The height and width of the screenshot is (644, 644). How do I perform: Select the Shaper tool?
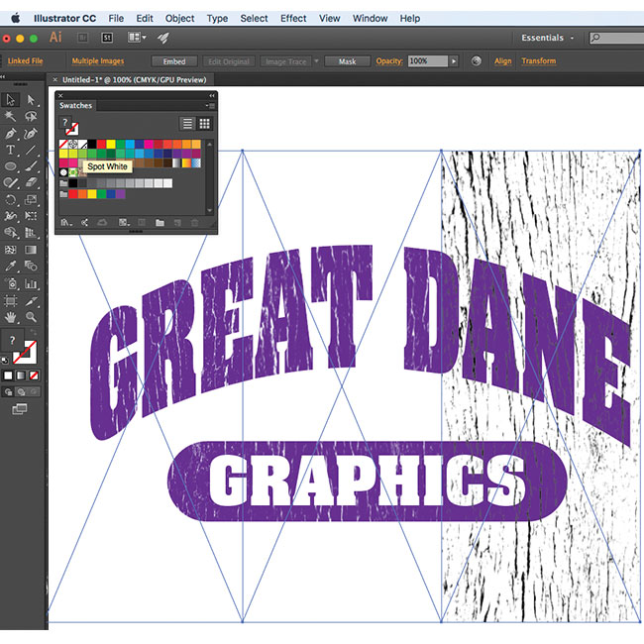pyautogui.click(x=10, y=182)
